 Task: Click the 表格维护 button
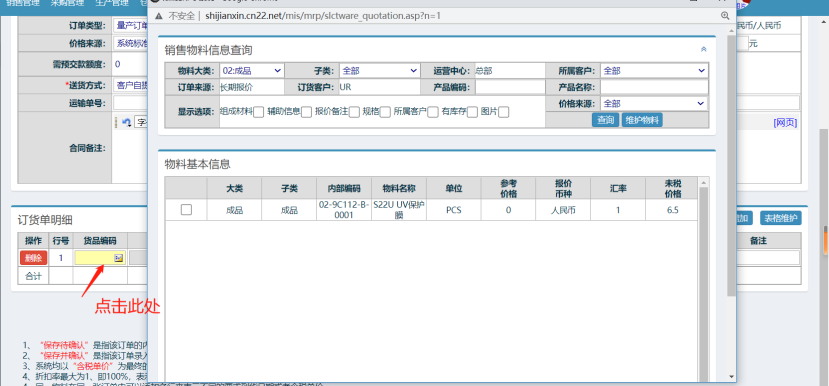coord(781,218)
